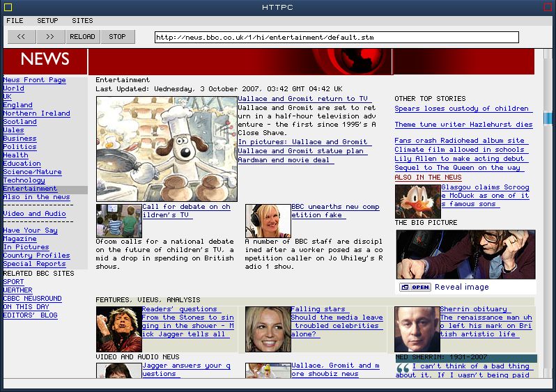Click the URL address field

(337, 37)
